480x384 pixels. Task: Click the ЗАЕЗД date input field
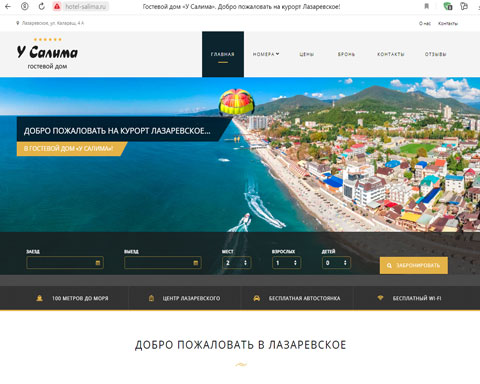65,263
